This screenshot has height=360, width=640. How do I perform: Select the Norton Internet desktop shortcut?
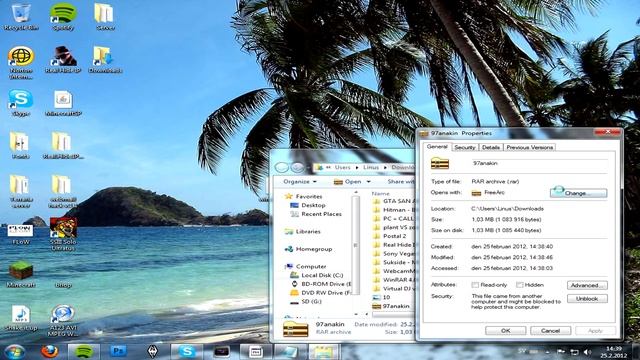21,63
